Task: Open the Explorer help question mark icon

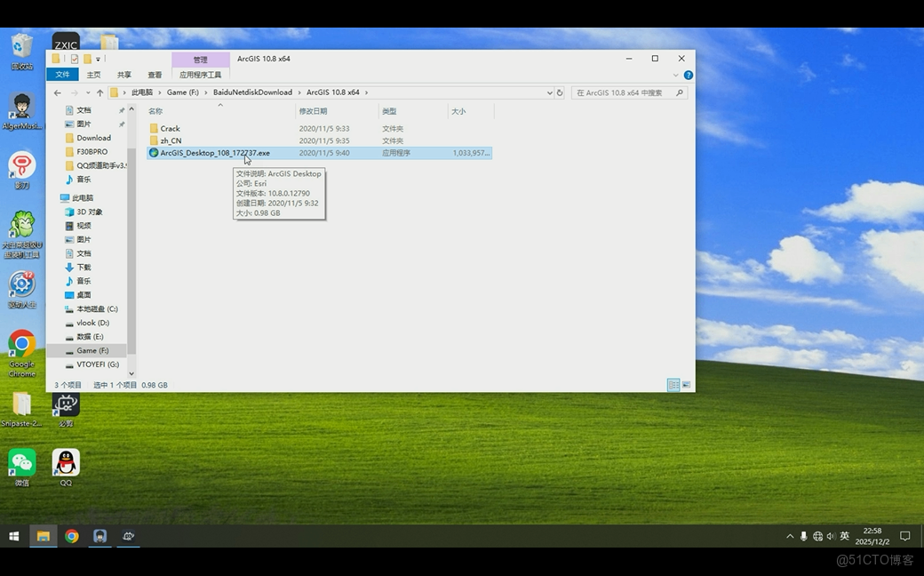Action: tap(688, 75)
